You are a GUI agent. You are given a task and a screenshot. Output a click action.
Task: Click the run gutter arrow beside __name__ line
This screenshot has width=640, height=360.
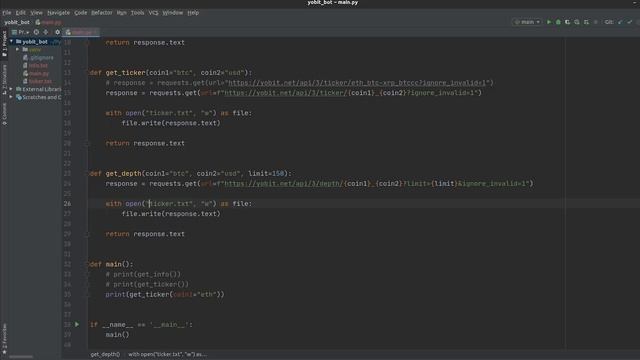click(x=77, y=324)
